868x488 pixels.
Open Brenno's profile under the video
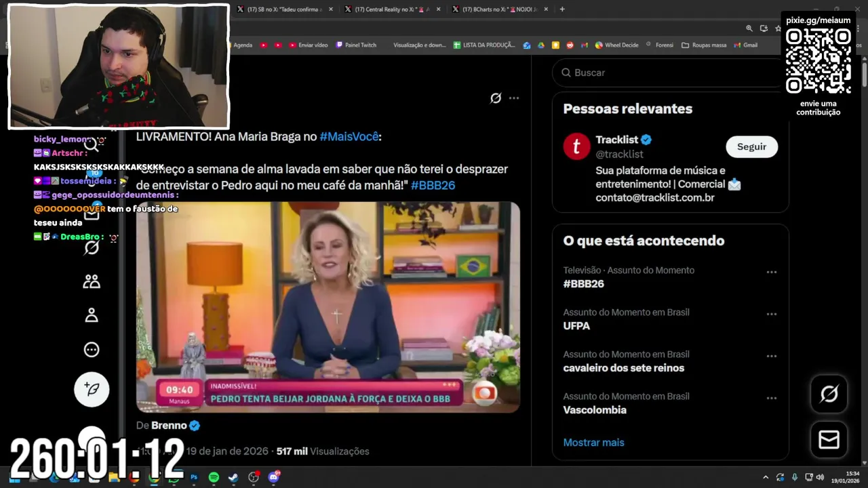[169, 426]
